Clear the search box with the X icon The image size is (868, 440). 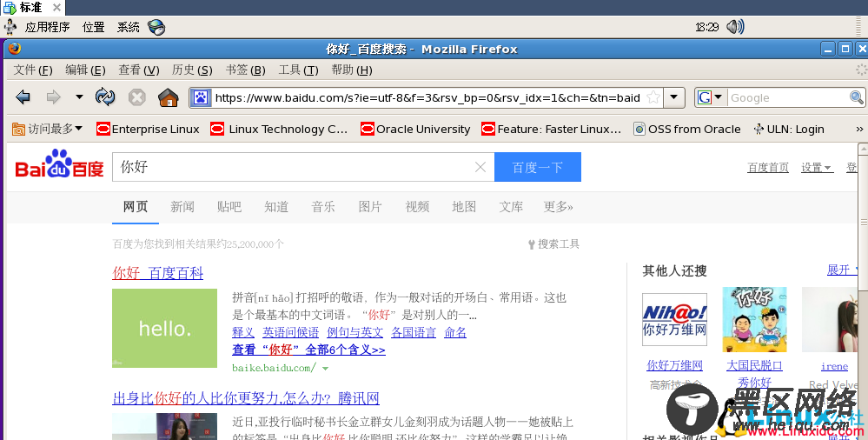point(480,167)
